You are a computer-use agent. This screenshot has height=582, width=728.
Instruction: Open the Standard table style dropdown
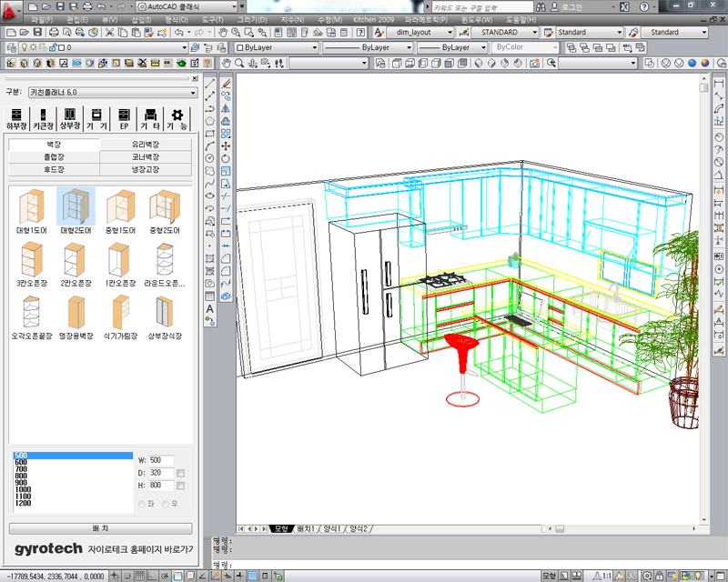590,32
